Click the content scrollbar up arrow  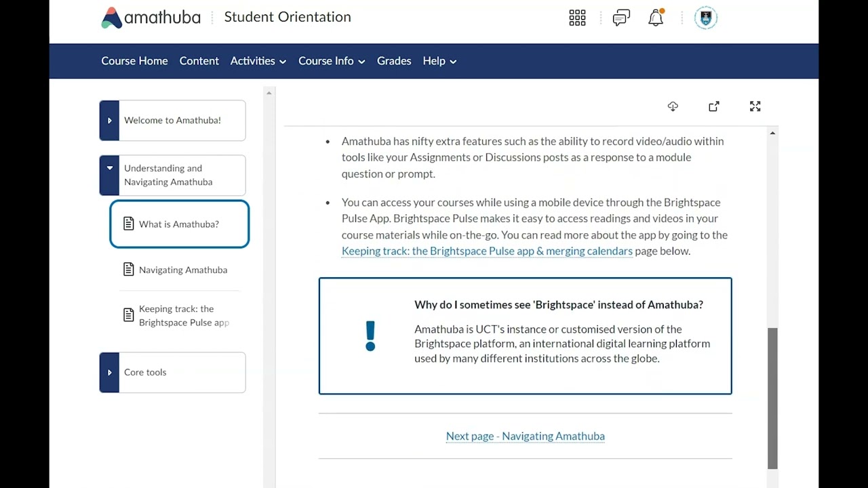point(772,133)
